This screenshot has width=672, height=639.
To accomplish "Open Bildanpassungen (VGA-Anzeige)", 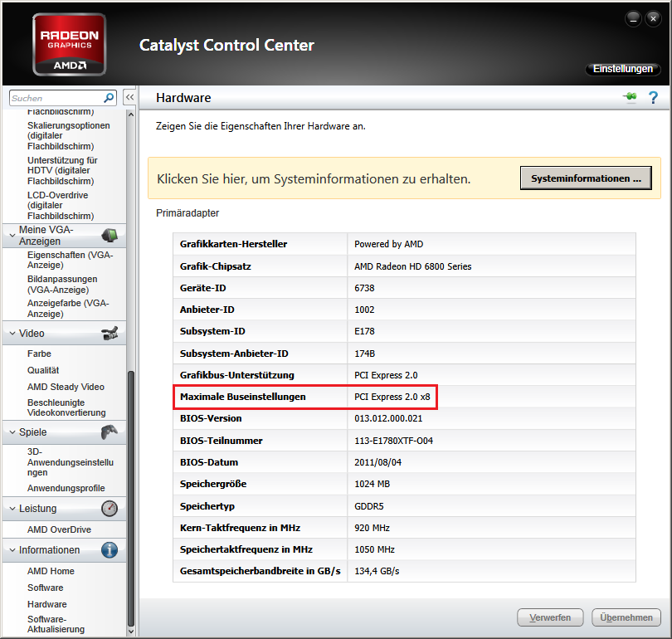I will [x=62, y=284].
